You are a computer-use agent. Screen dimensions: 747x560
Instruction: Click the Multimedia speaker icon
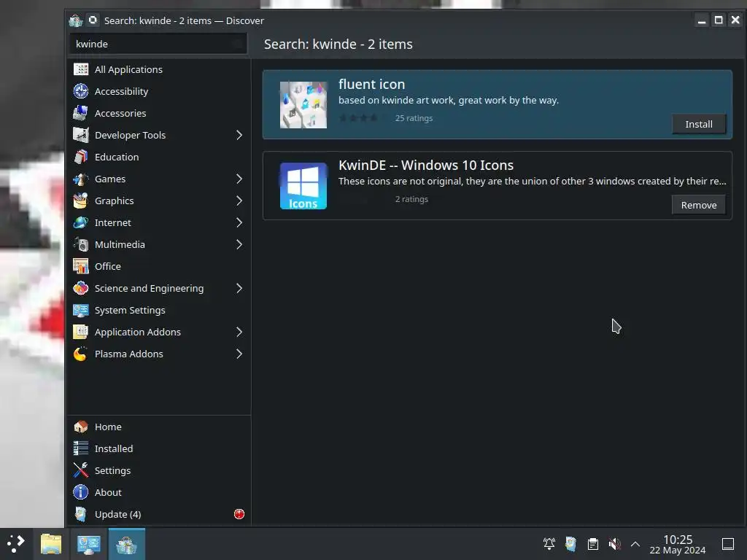(x=80, y=244)
